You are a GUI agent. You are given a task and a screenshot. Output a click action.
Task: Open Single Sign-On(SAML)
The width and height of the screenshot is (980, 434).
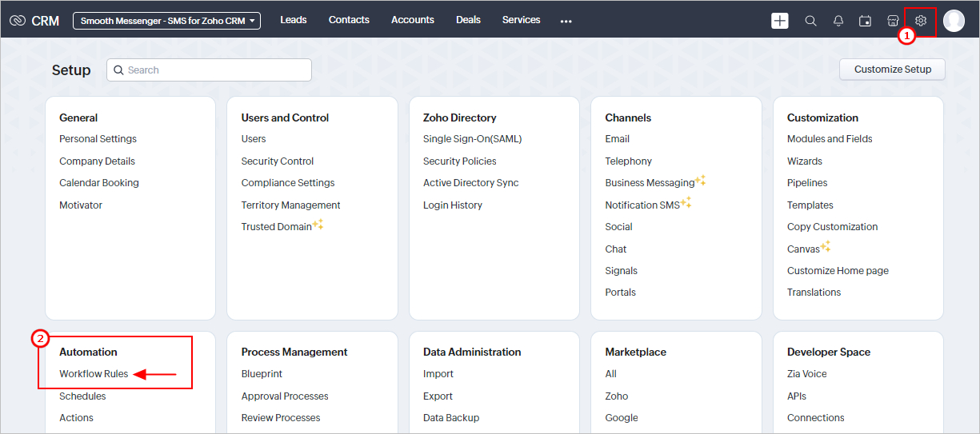[472, 139]
